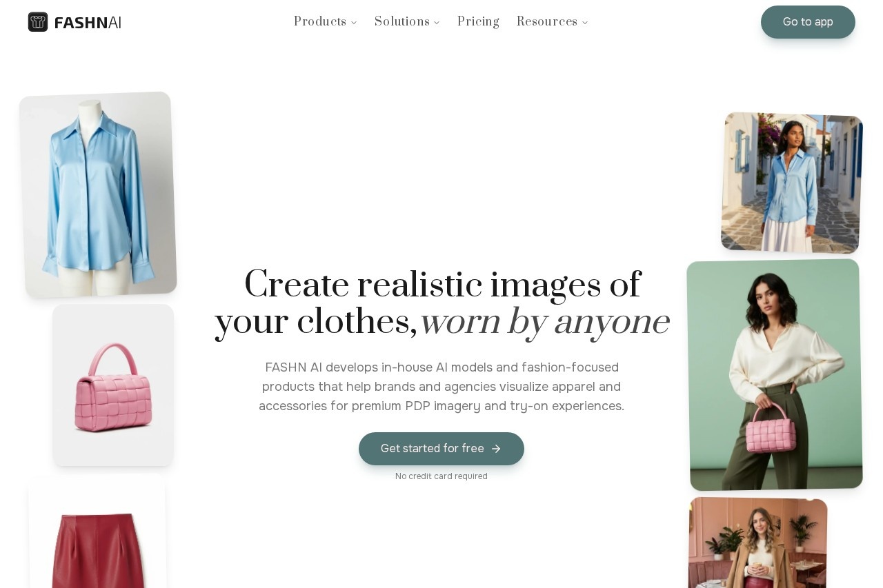Viewport: 883px width, 588px height.
Task: Click the No credit card required text
Action: click(x=441, y=476)
